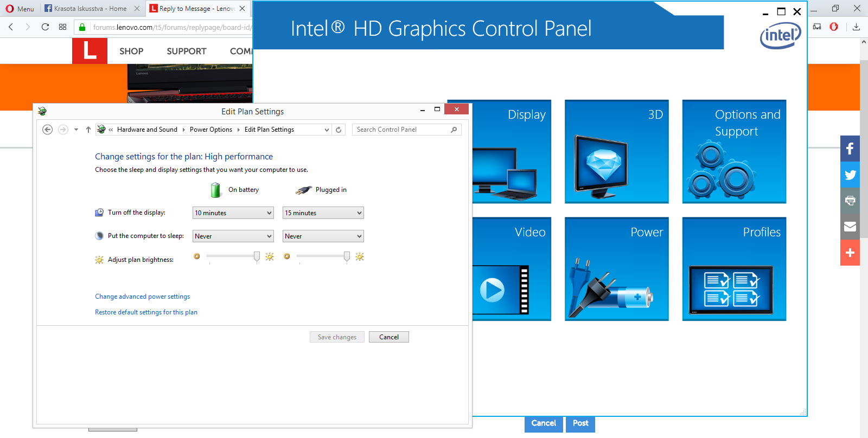Click the search magnifier in Control Panel
This screenshot has width=868, height=438.
[454, 130]
